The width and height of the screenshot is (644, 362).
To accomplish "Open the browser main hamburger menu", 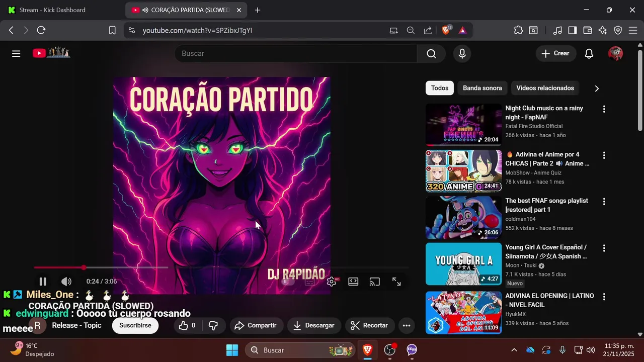I will [x=633, y=30].
